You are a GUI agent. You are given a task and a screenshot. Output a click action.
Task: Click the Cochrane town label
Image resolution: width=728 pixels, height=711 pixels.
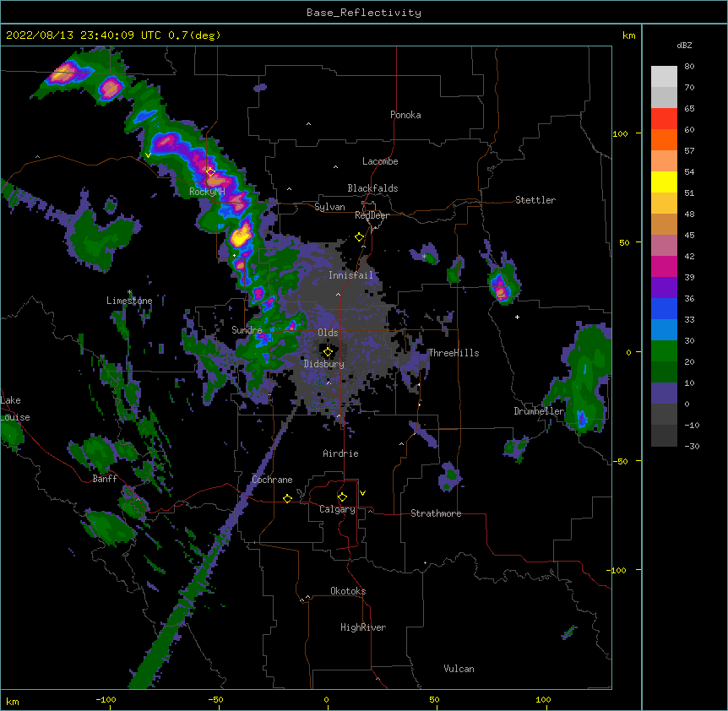[272, 480]
